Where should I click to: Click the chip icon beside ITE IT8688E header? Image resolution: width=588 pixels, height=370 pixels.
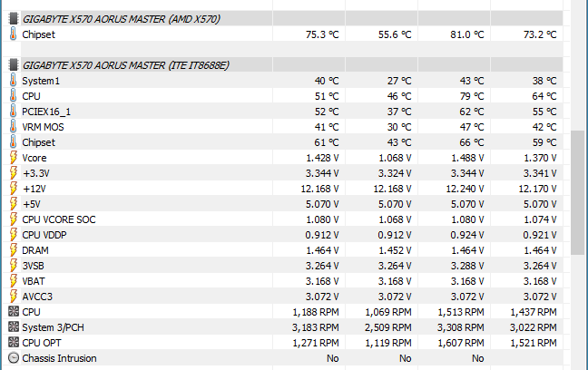(13, 65)
